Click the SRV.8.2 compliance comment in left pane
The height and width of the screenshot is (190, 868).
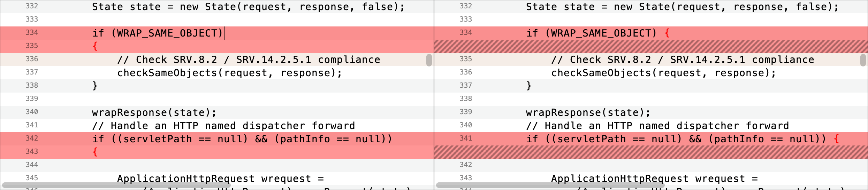[249, 60]
